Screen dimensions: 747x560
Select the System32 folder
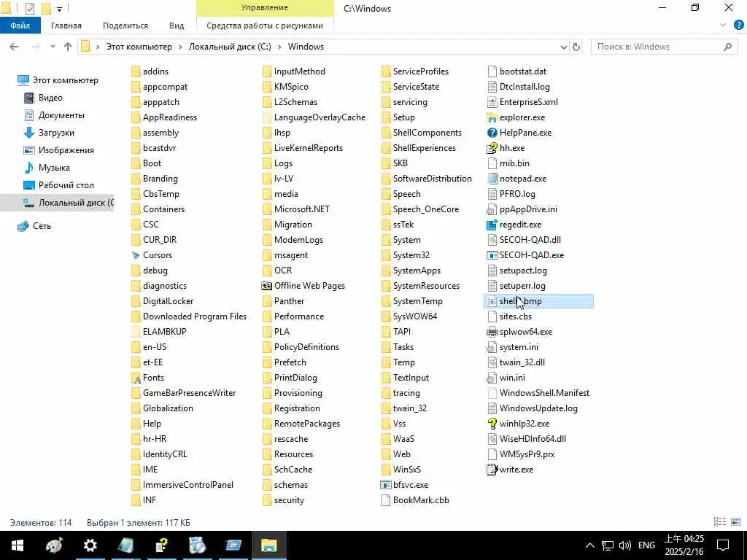tap(406, 255)
